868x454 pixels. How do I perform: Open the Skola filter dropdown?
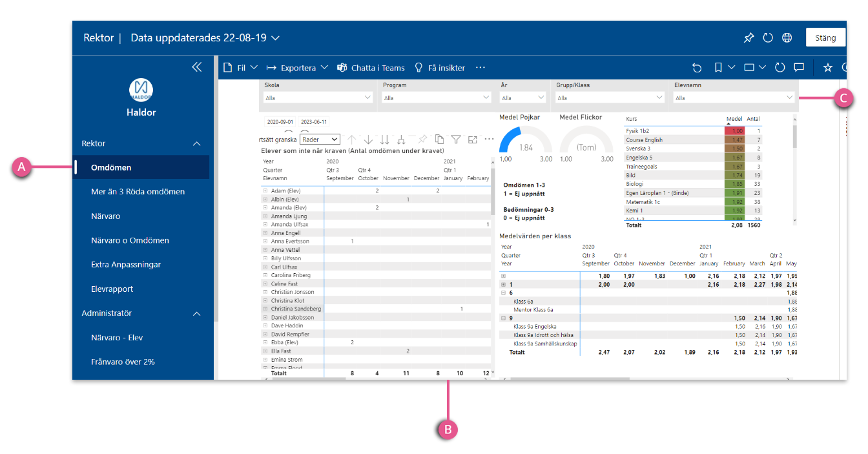(x=318, y=98)
